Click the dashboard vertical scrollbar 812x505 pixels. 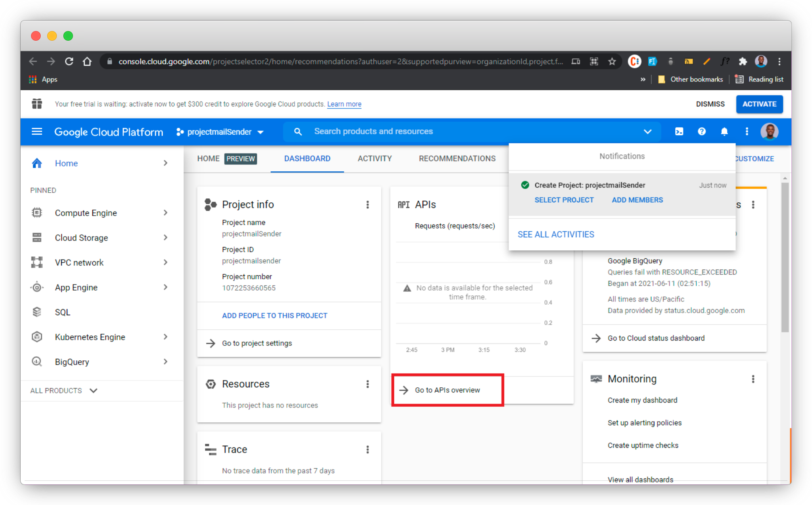pos(785,258)
